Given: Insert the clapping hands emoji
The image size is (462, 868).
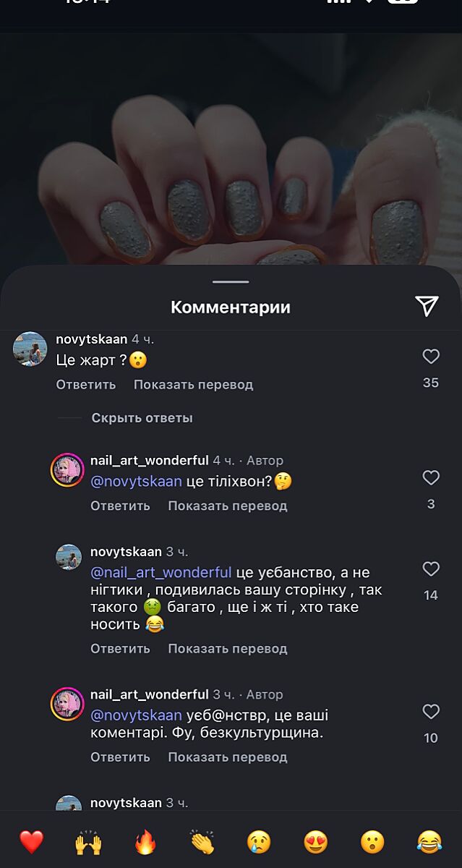Looking at the screenshot, I should (202, 842).
